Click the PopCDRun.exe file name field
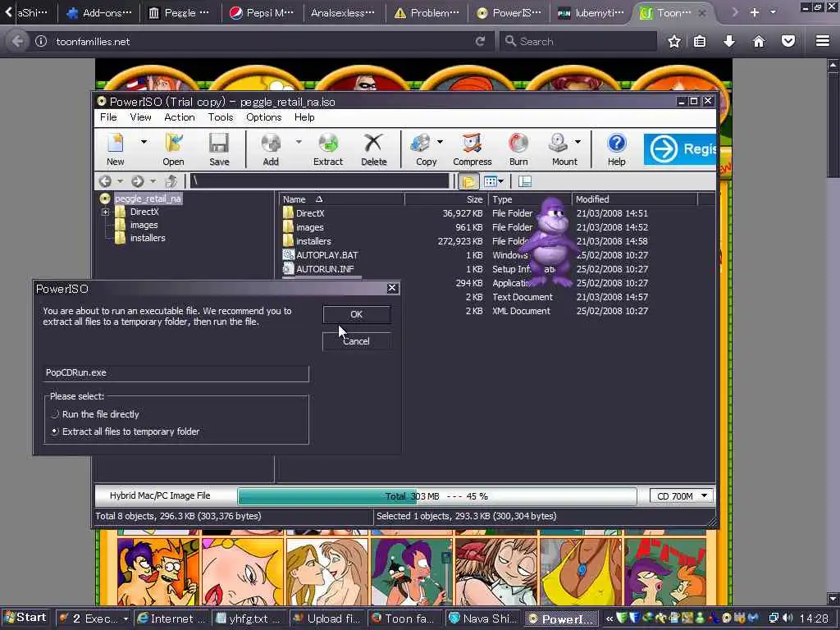 click(x=176, y=373)
